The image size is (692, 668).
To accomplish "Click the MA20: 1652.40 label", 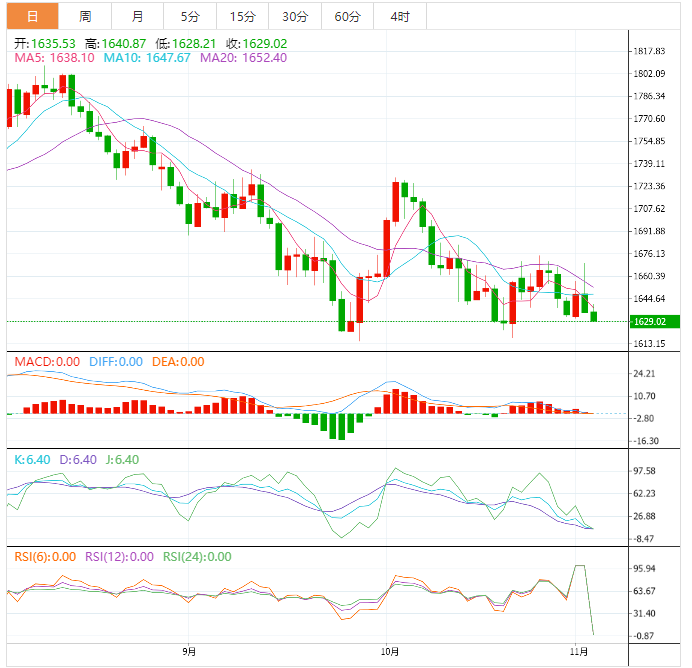I will (x=243, y=58).
